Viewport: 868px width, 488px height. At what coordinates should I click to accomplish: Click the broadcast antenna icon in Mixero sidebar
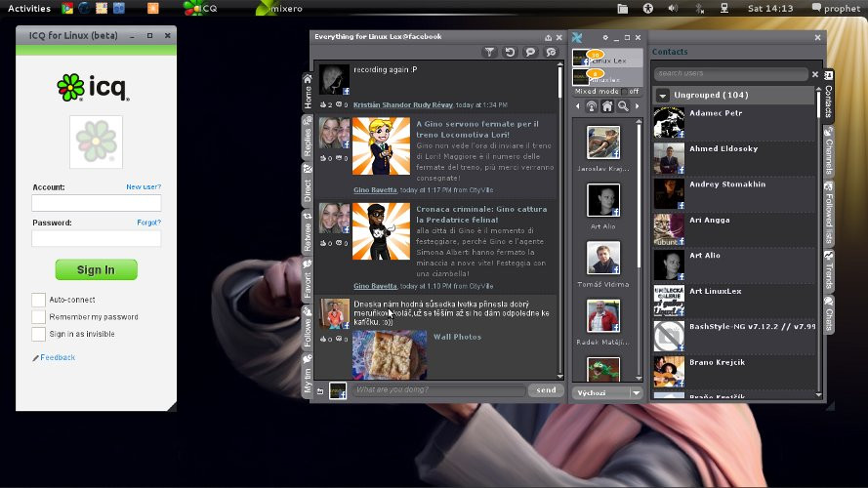point(592,106)
